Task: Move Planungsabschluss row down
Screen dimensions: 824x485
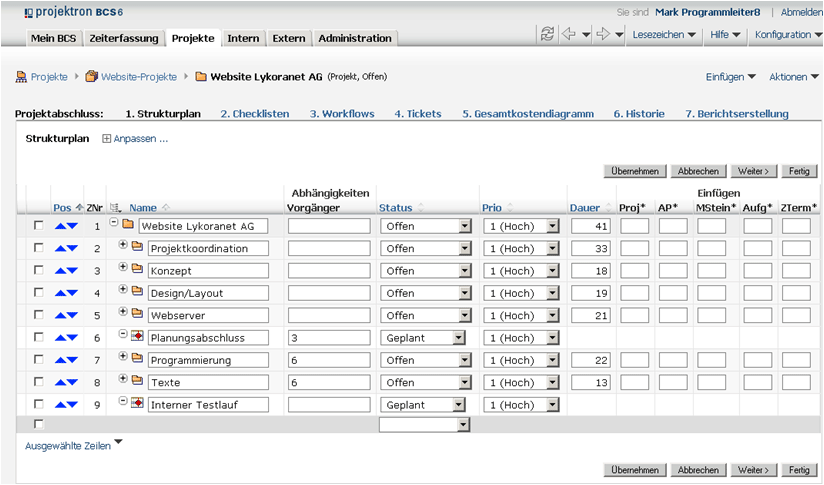Action: (x=72, y=338)
